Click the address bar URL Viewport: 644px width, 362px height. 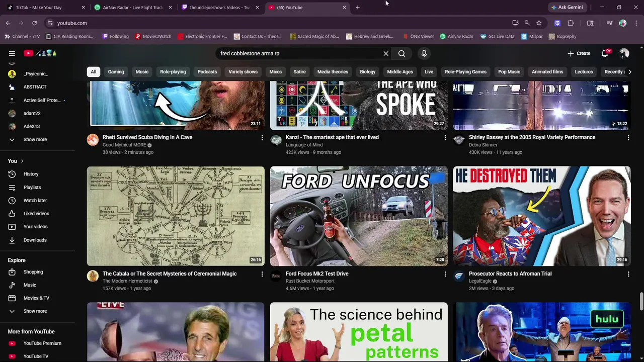(72, 23)
